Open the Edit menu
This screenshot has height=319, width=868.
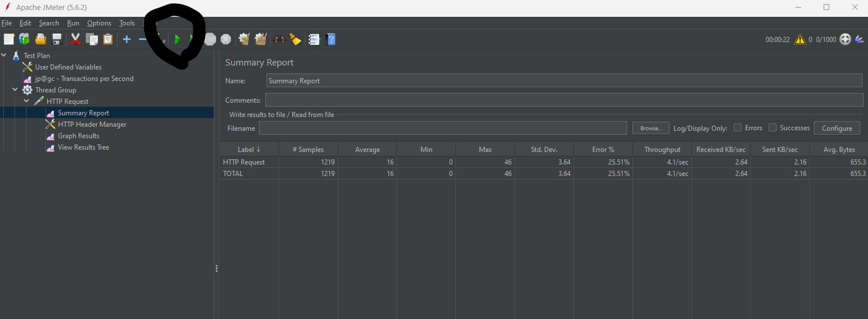(x=25, y=23)
